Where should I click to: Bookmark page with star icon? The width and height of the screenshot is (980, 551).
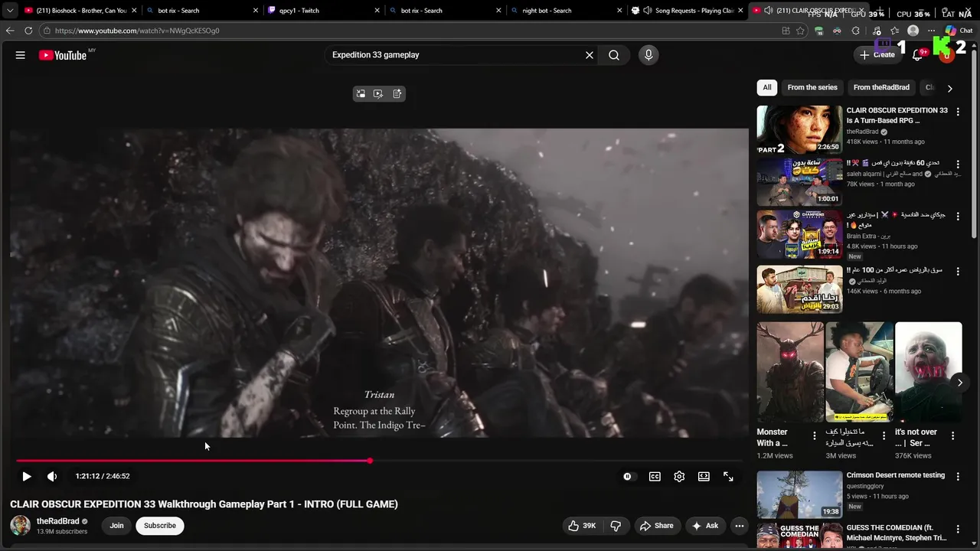[x=800, y=31]
